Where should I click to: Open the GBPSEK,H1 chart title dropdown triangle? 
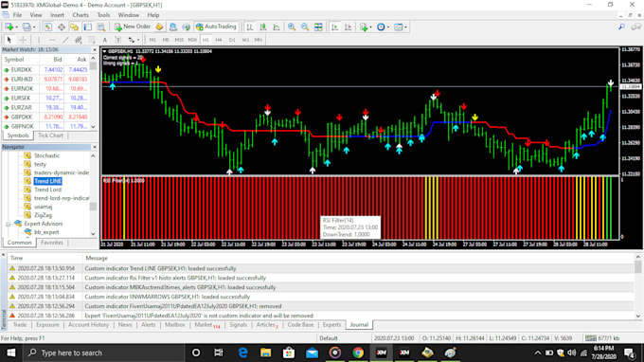(105, 51)
